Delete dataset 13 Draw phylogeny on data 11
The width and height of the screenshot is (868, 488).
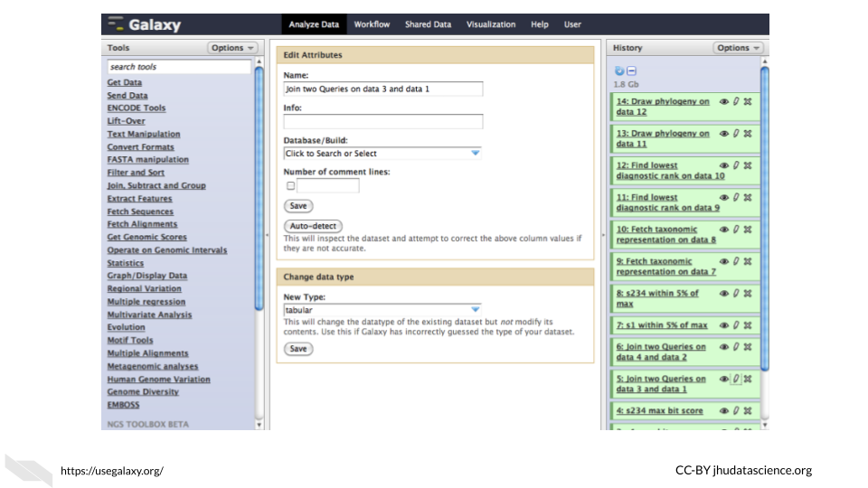(748, 134)
